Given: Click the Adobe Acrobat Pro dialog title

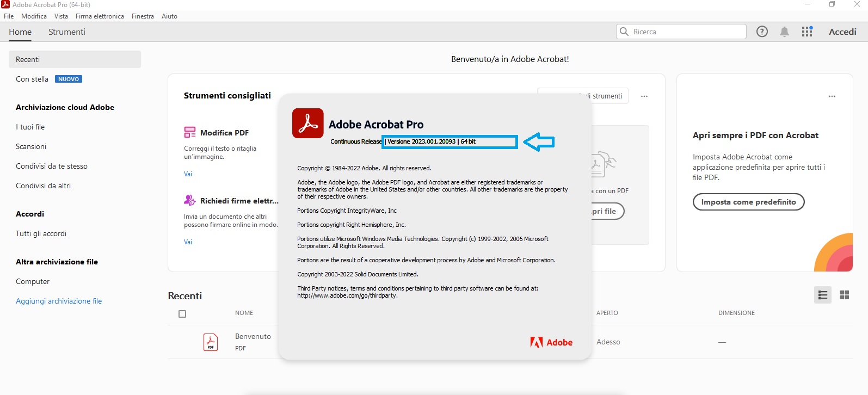Looking at the screenshot, I should [x=376, y=124].
